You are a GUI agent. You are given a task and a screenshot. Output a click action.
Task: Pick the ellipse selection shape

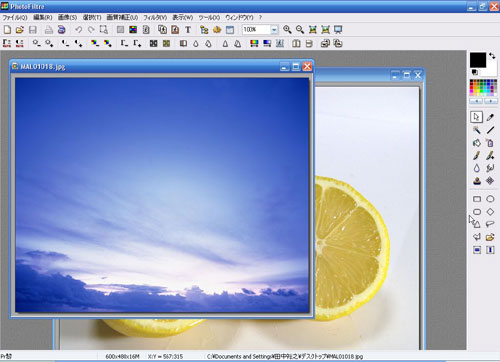click(x=490, y=199)
